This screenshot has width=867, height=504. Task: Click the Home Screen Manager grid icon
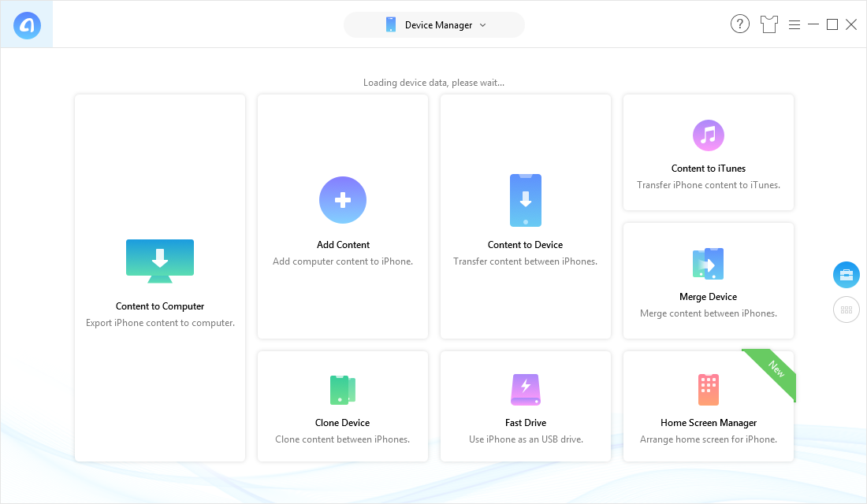tap(709, 390)
